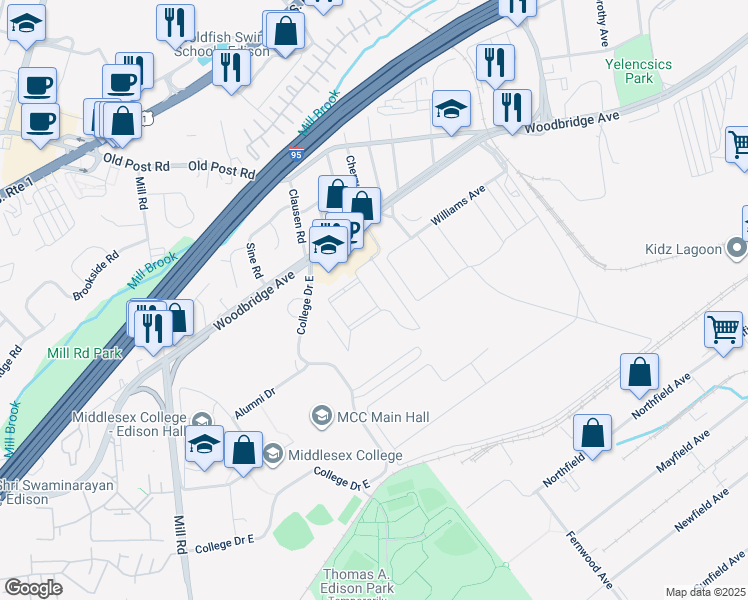
Task: Click the Thomas A. Edison Park label
Action: (x=357, y=581)
